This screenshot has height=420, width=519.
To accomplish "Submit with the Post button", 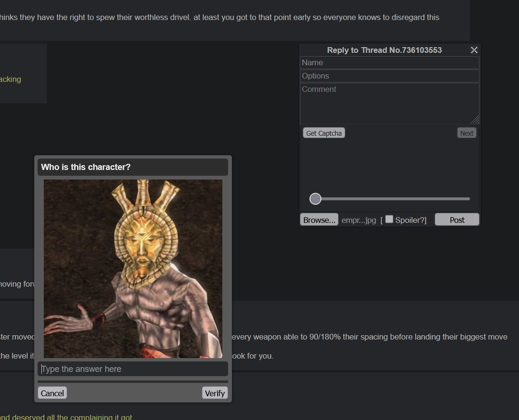I will [457, 220].
